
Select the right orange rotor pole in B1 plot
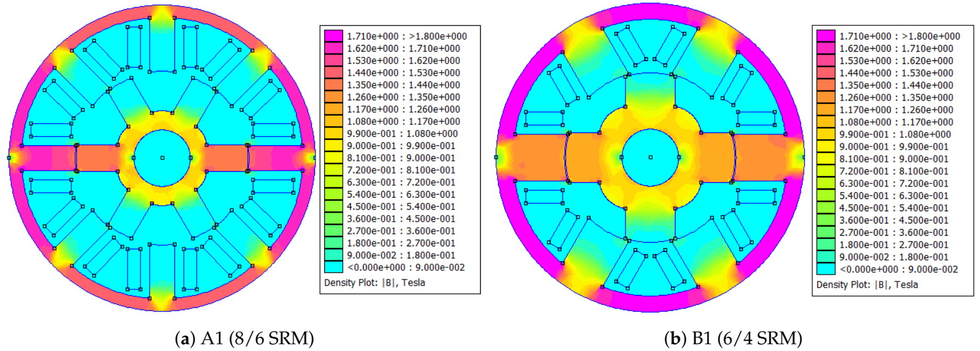point(715,157)
